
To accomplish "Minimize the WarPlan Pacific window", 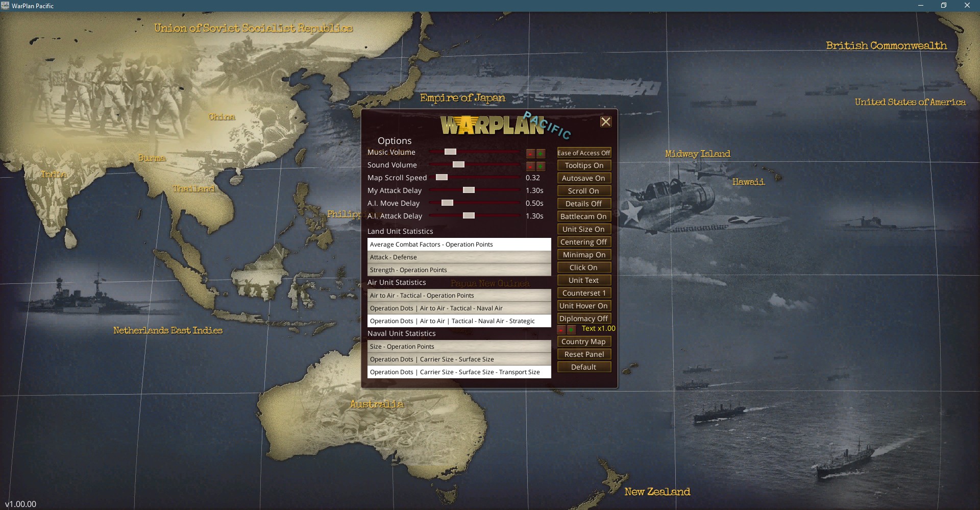I will point(920,6).
